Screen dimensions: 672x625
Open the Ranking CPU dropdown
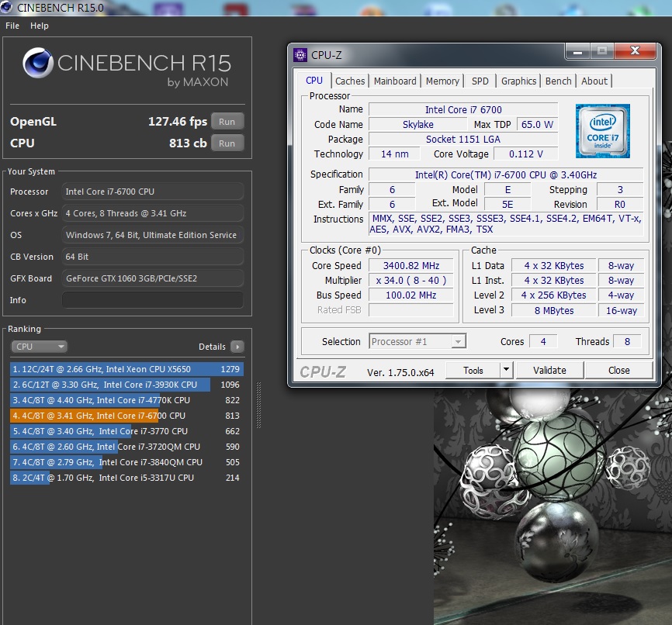click(x=39, y=347)
